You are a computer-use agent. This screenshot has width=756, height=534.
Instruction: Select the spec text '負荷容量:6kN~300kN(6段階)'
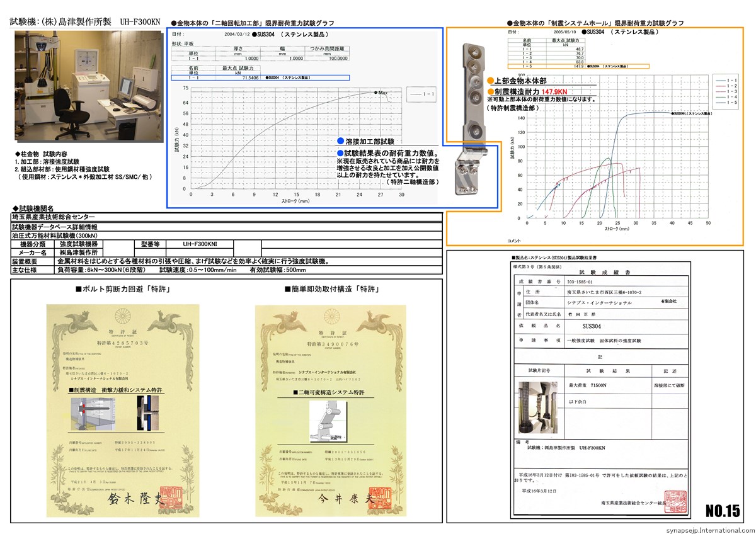[x=102, y=270]
